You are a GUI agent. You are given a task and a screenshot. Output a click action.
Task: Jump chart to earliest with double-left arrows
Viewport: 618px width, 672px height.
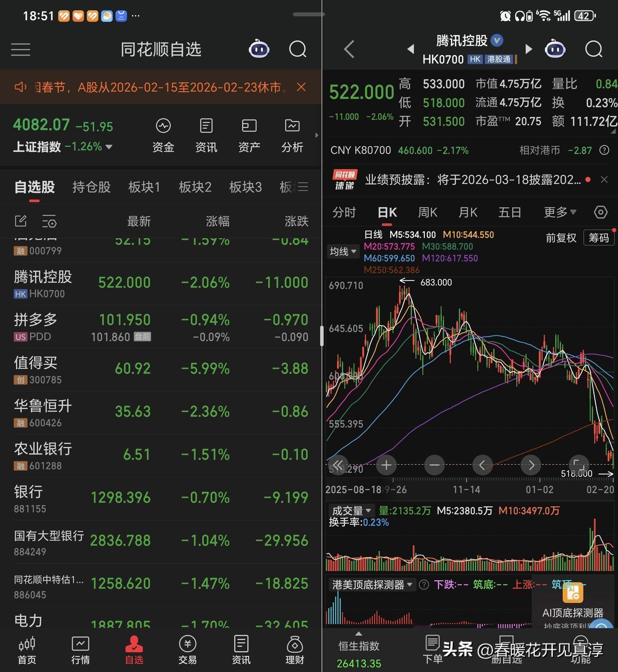[x=338, y=465]
